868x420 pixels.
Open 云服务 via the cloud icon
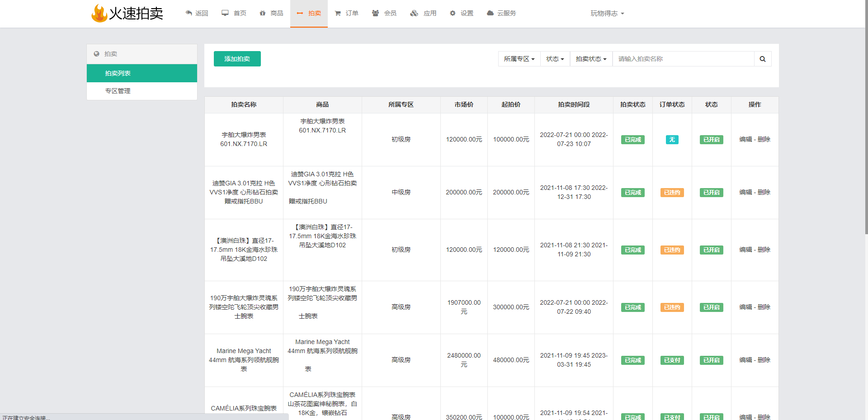click(490, 13)
